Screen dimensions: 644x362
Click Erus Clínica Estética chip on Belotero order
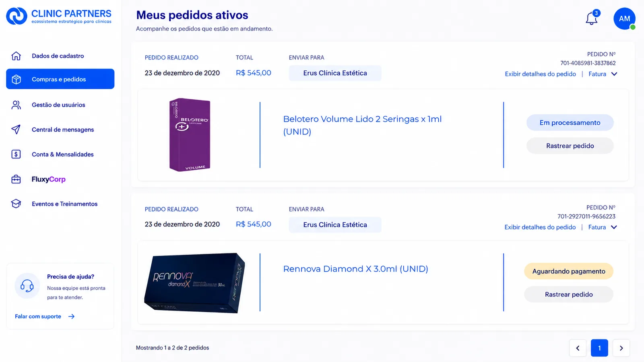point(335,73)
